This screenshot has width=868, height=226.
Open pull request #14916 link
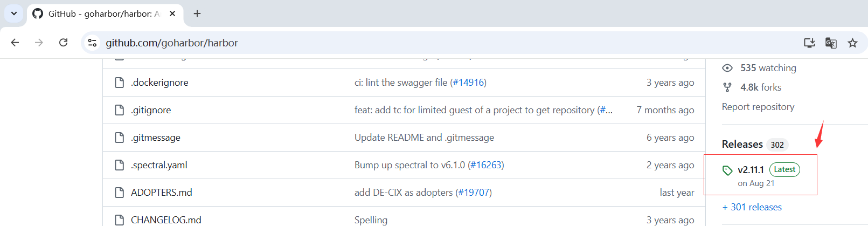tap(468, 83)
